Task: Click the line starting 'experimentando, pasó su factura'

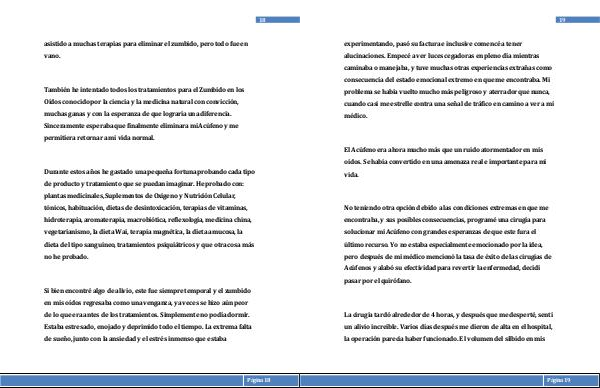Action: 433,44
